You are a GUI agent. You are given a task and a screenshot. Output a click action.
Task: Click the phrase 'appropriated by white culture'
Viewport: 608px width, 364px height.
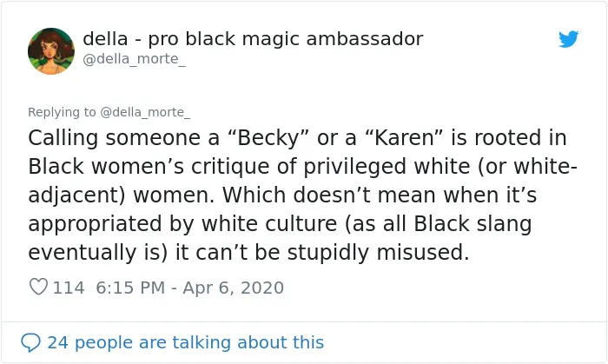[182, 224]
